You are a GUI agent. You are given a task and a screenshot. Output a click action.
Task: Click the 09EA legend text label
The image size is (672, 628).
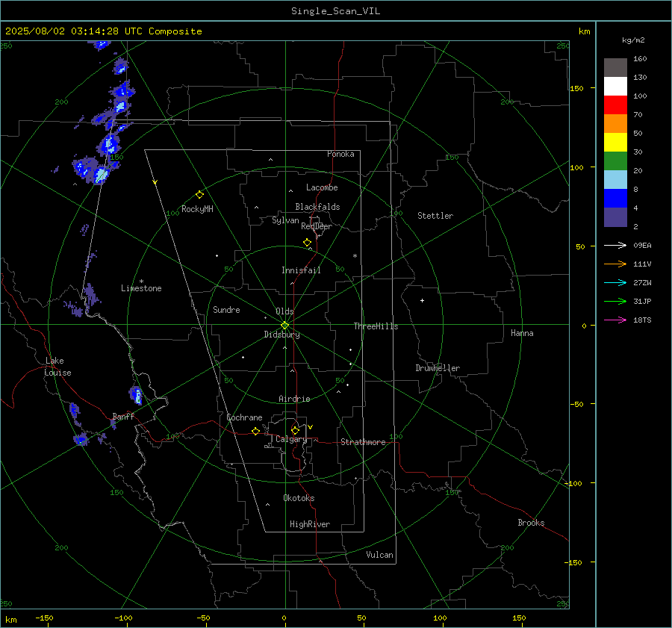[642, 245]
